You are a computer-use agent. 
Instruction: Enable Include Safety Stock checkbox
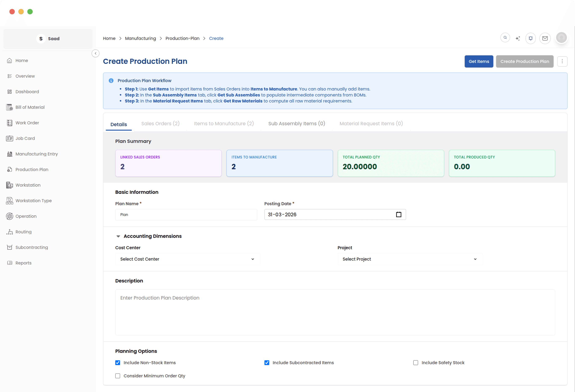click(x=416, y=362)
